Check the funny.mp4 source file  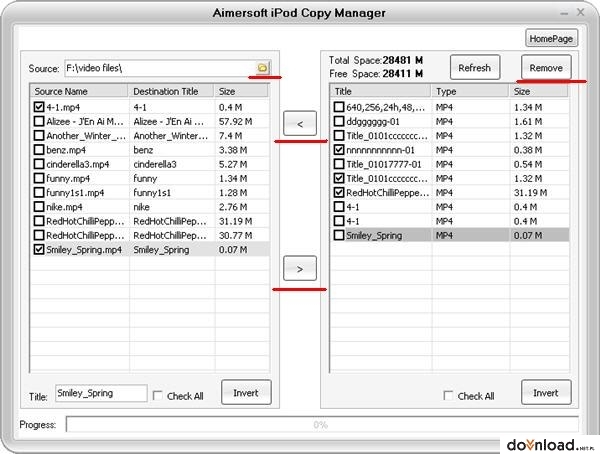39,178
